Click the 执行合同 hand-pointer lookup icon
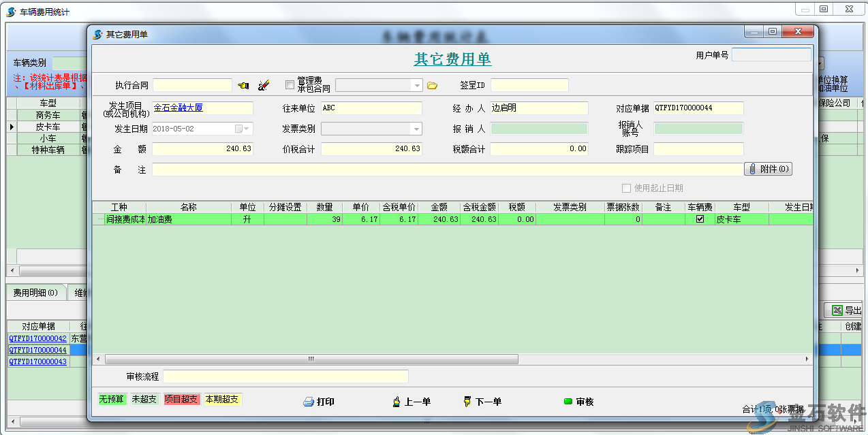 click(243, 85)
